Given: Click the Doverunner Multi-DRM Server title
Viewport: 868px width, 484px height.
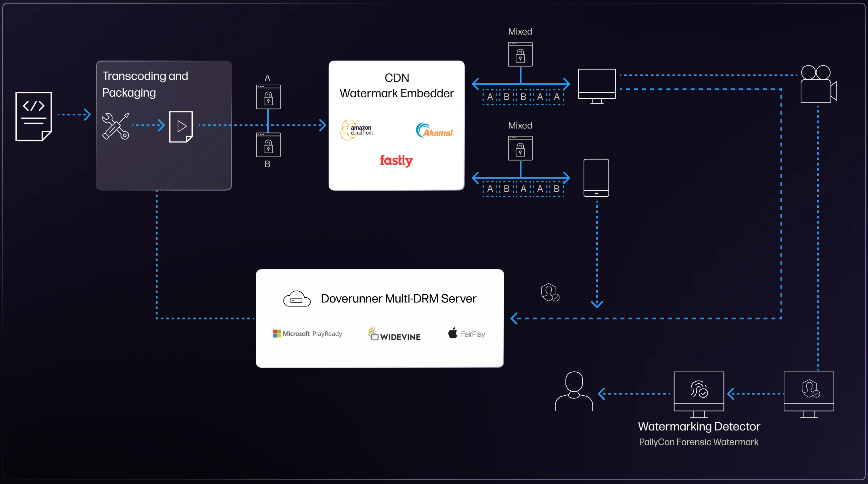Looking at the screenshot, I should (x=399, y=298).
